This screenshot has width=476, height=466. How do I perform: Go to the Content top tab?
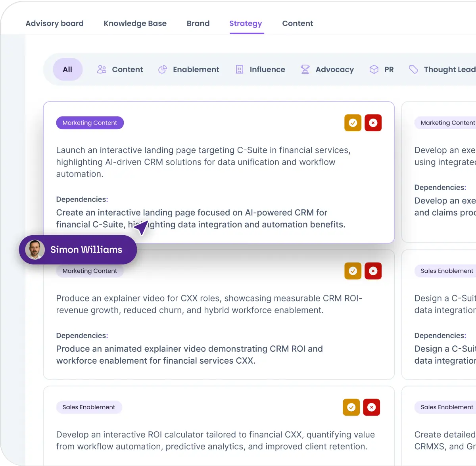(297, 23)
